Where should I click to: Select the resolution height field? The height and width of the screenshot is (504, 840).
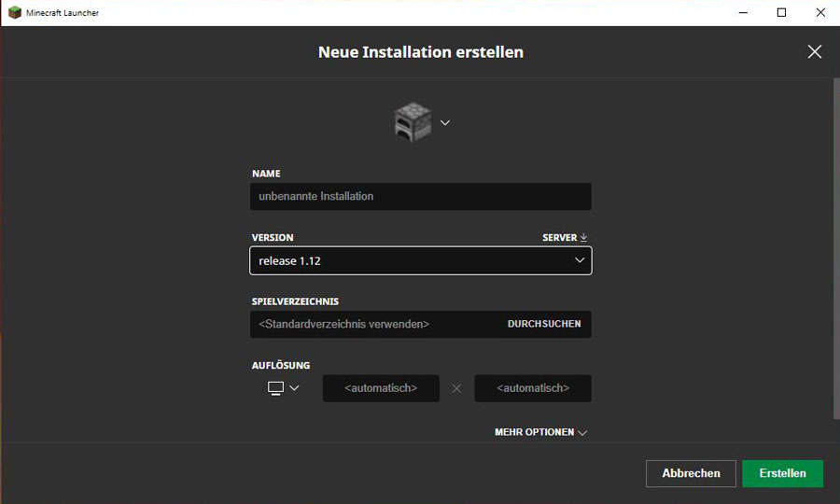(533, 388)
